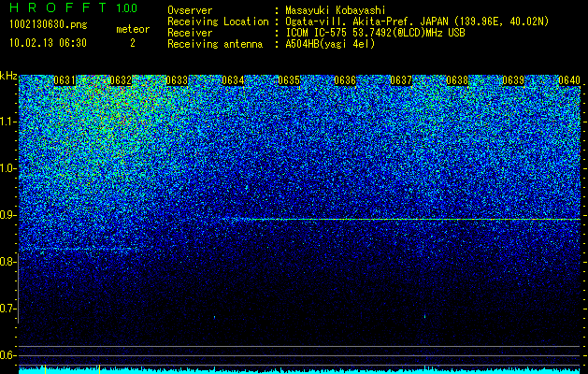Viewport: 588px width, 374px height.
Task: Select the observer name Masayuki Kobayashi
Action: click(x=336, y=10)
